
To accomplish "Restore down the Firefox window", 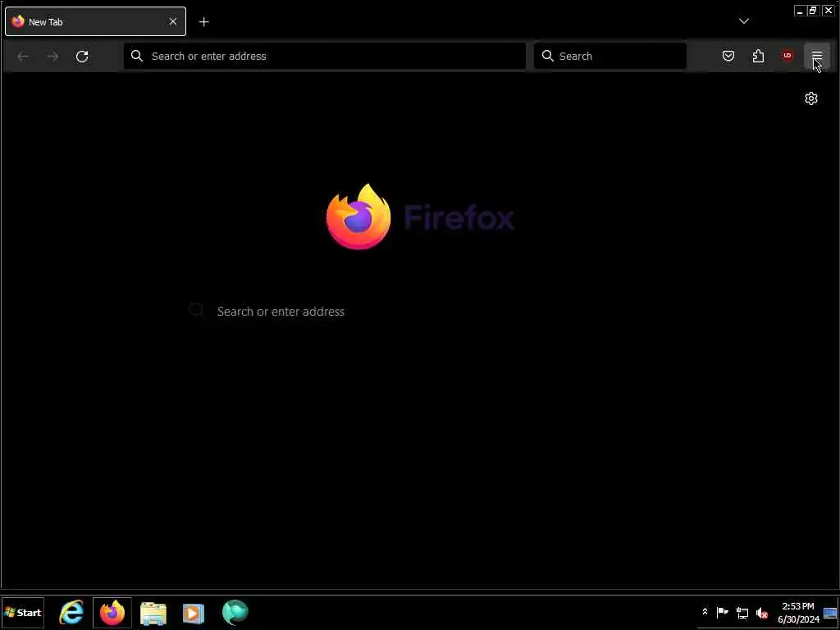I will tap(813, 11).
